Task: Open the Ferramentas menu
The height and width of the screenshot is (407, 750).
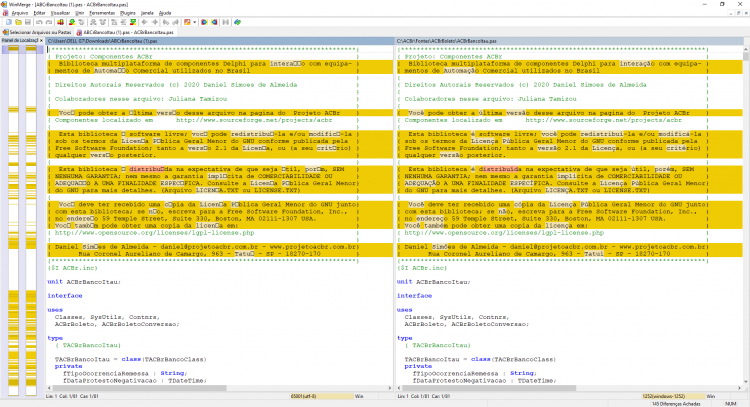Action: click(102, 13)
